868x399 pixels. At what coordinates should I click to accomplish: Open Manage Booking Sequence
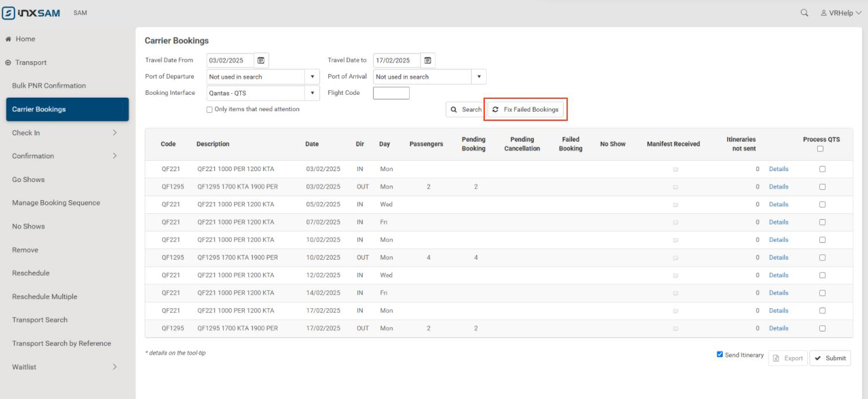pyautogui.click(x=56, y=202)
